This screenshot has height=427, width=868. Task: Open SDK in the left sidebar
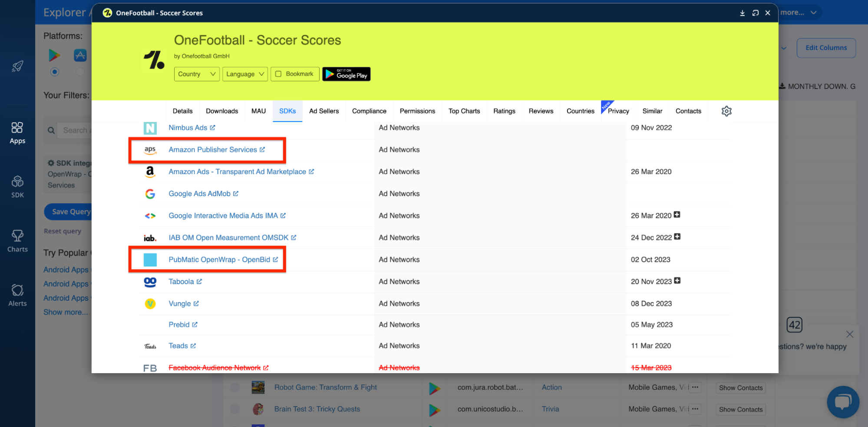click(x=17, y=187)
